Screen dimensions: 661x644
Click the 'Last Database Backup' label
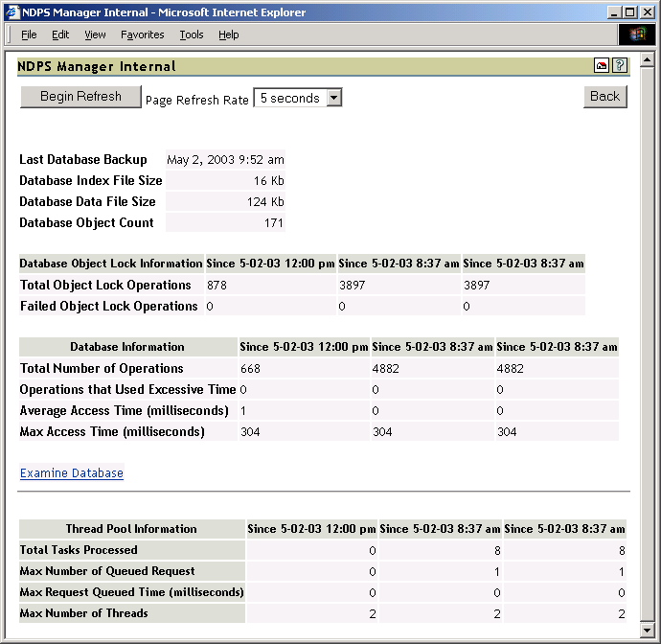(83, 159)
